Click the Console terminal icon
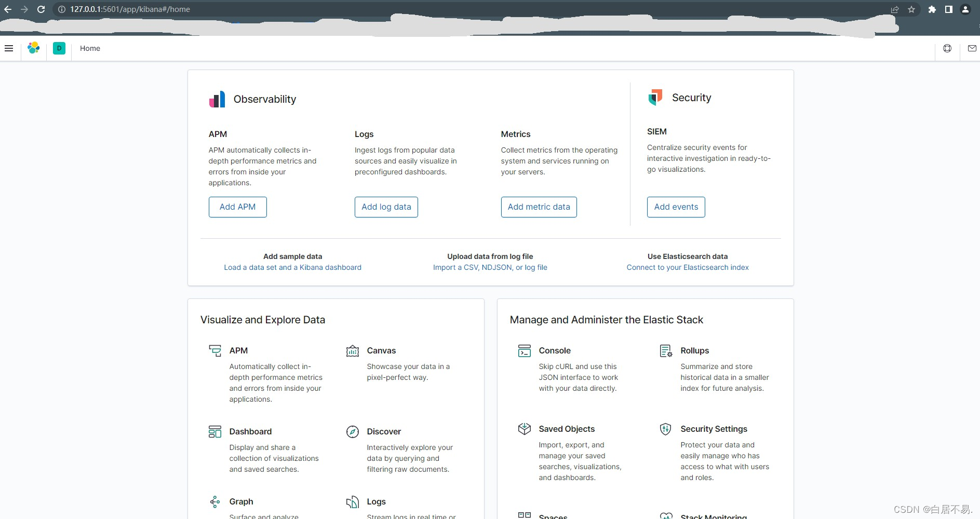 coord(525,351)
